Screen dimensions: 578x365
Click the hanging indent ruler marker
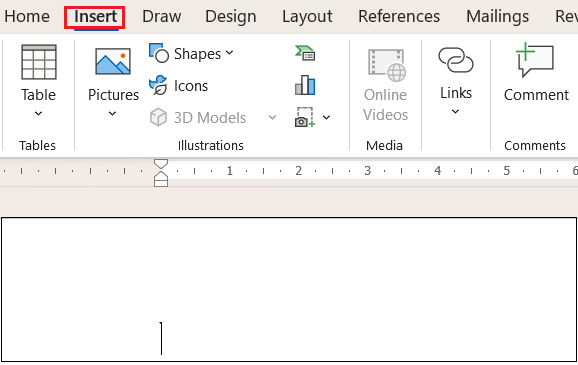(161, 177)
